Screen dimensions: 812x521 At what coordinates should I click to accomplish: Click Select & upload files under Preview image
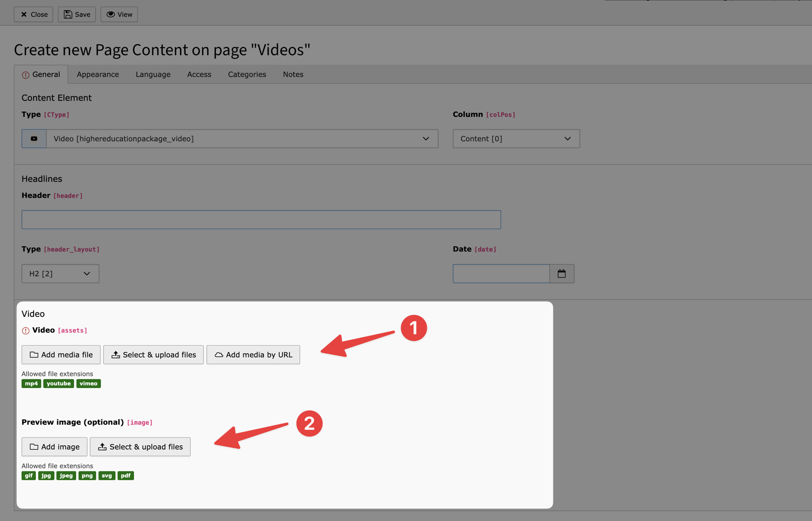coord(140,447)
